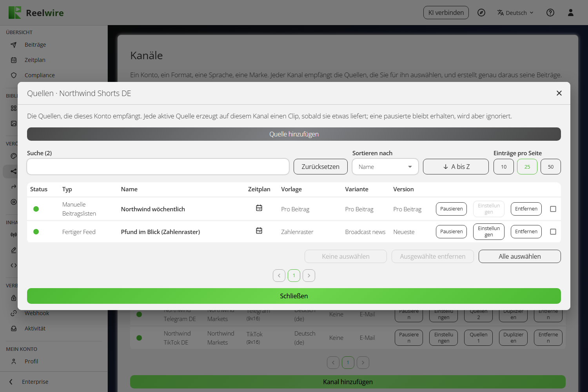
Task: Click the Quelle hinzufügen button
Action: (294, 134)
